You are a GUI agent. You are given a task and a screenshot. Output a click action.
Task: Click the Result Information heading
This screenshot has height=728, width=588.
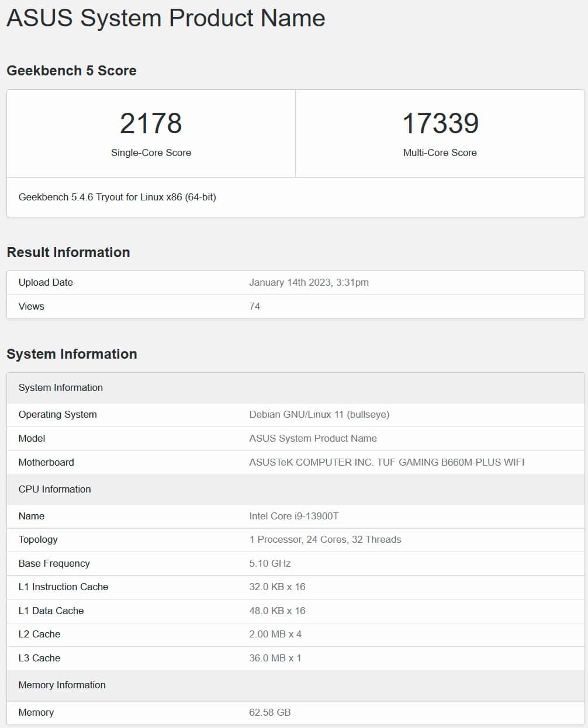coord(68,252)
